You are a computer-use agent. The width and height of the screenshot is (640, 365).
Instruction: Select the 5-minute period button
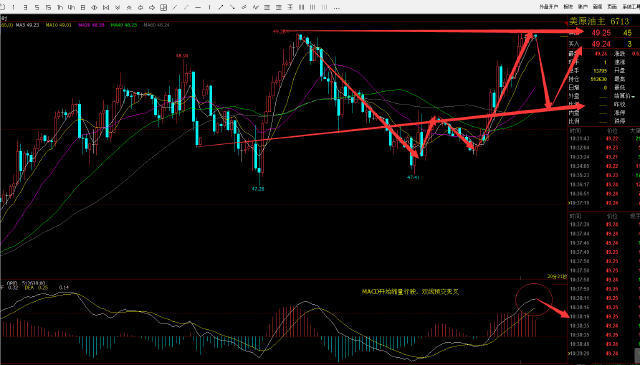[37, 7]
